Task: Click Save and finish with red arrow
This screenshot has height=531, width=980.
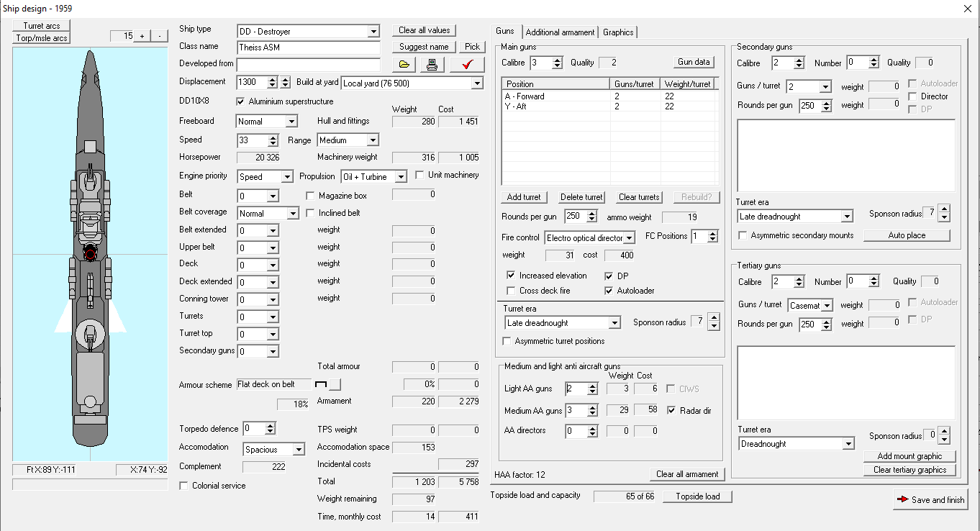Action: point(930,500)
